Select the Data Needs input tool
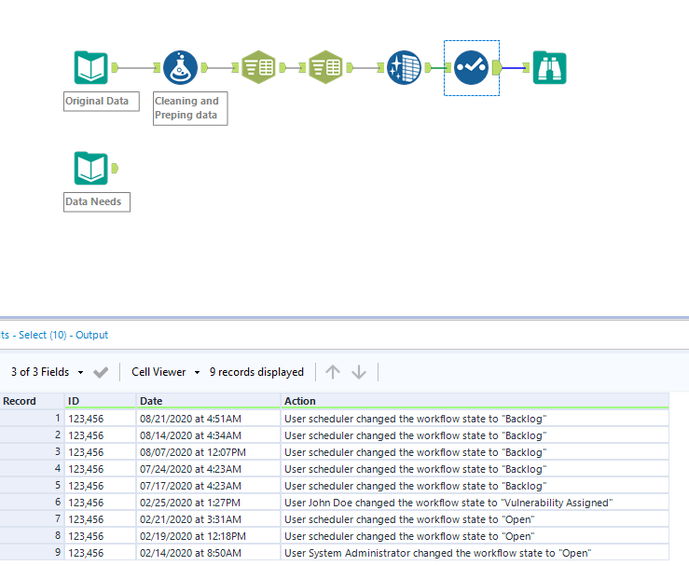 (x=91, y=168)
